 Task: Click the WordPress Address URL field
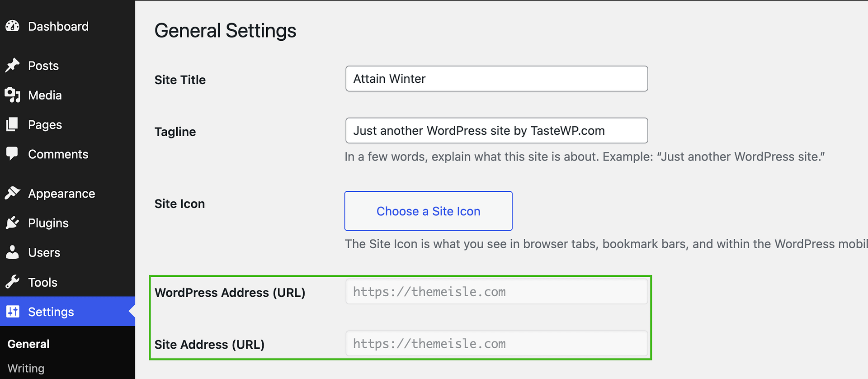(x=496, y=292)
